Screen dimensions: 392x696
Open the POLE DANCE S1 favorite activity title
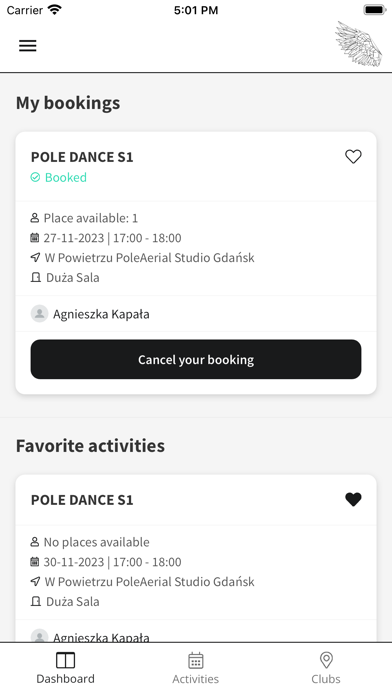coord(82,500)
